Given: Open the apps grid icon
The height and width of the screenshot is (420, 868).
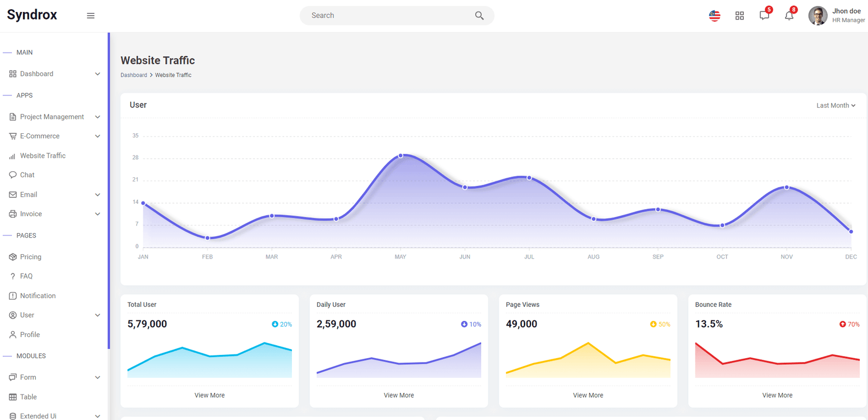Looking at the screenshot, I should point(739,16).
